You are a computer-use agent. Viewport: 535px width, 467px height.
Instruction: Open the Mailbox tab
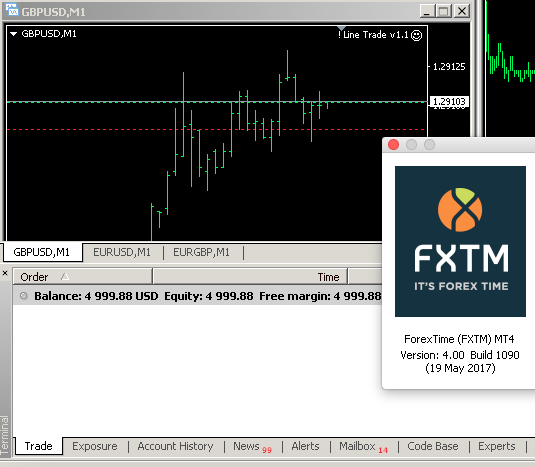point(364,447)
